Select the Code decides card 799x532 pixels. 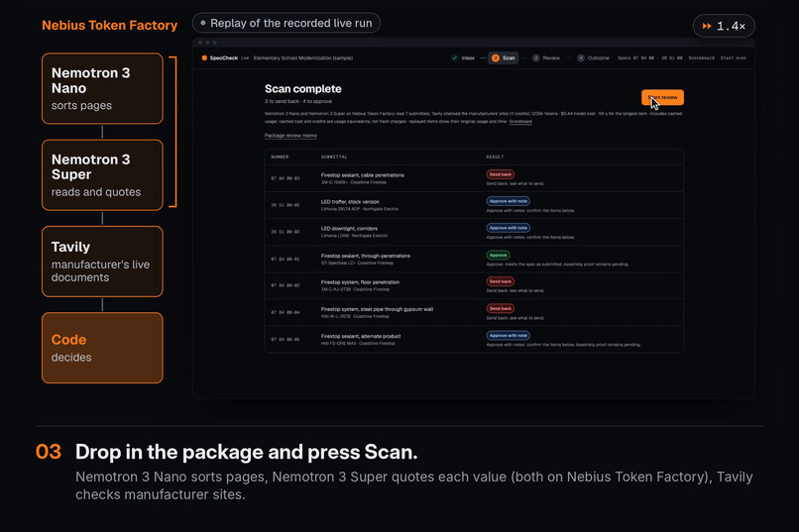tap(102, 348)
